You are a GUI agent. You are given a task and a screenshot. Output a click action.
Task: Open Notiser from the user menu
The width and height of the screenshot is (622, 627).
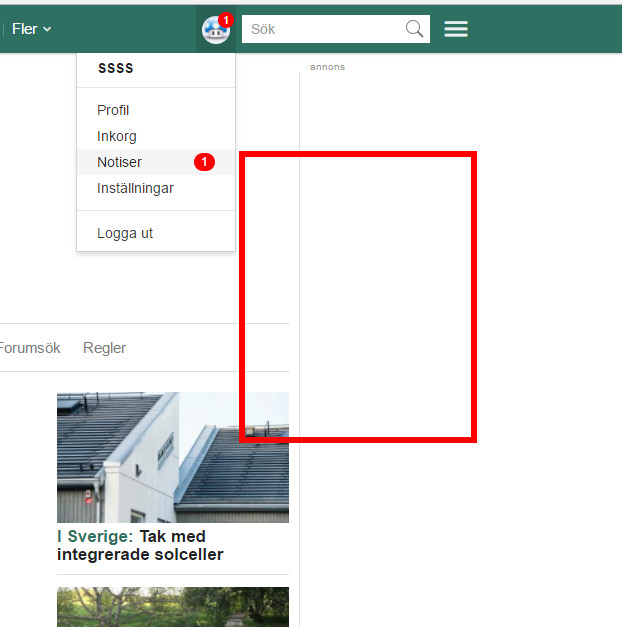point(119,162)
